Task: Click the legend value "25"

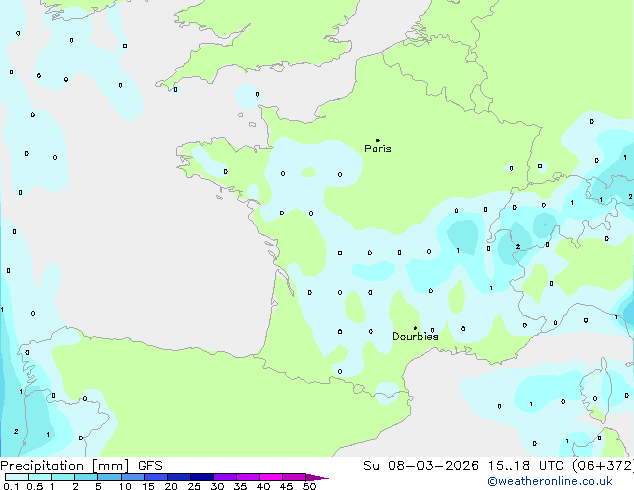Action: [x=194, y=486]
